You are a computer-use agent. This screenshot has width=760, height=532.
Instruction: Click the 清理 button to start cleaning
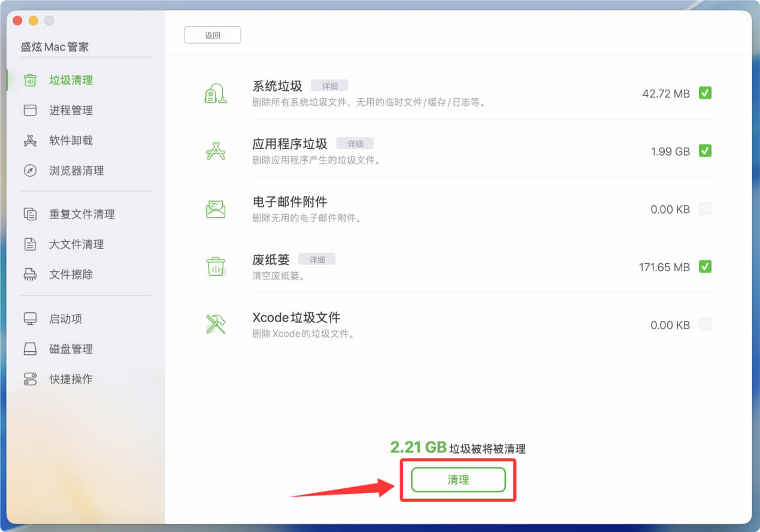coord(458,479)
